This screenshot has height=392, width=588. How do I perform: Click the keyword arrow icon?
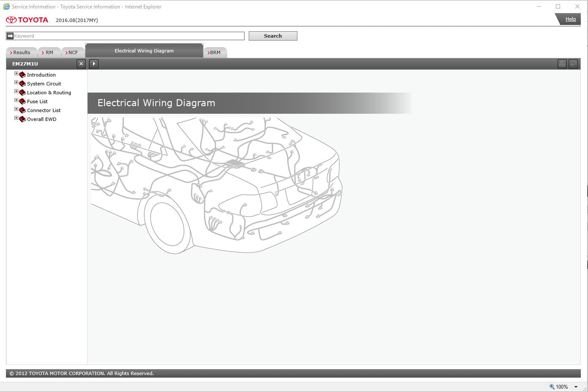(10, 36)
